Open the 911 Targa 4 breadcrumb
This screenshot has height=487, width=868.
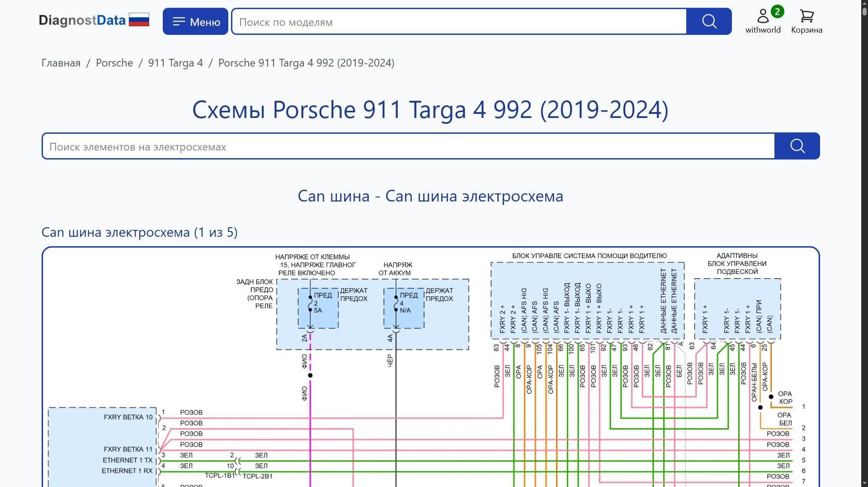coord(175,63)
